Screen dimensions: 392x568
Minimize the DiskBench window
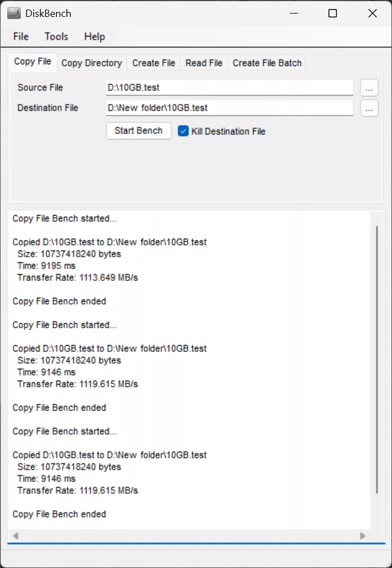point(294,14)
